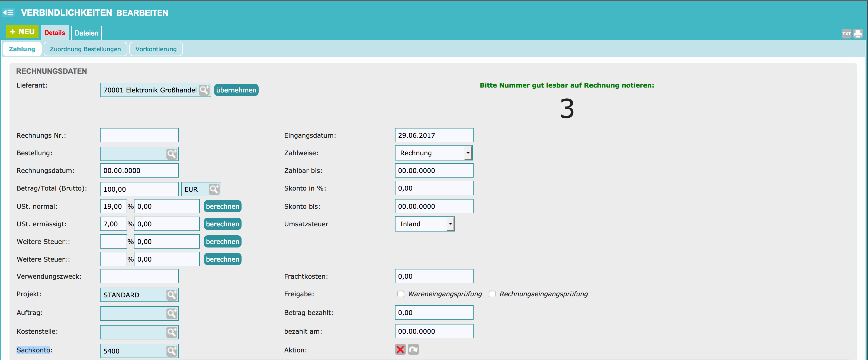Click the red X action icon
This screenshot has height=360, width=868.
click(x=400, y=349)
